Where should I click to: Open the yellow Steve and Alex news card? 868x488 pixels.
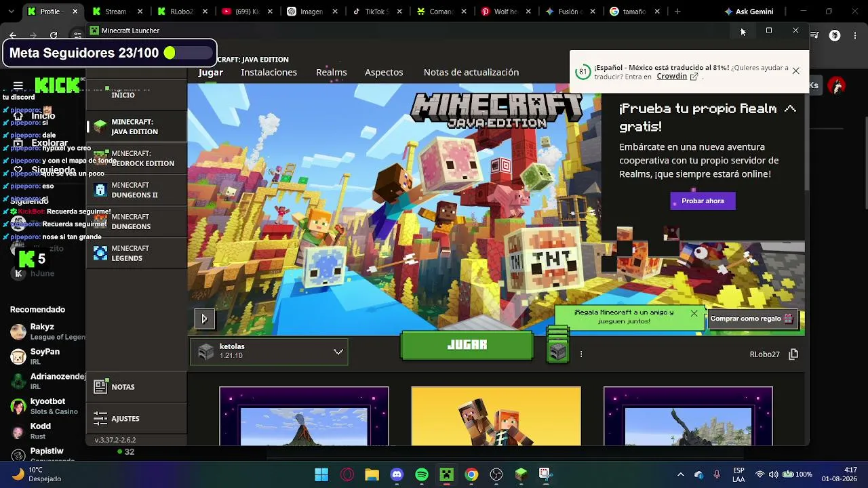pyautogui.click(x=496, y=416)
